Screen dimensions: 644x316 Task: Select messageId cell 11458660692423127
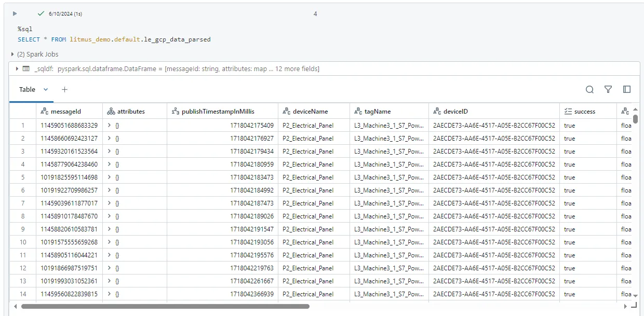tap(69, 138)
